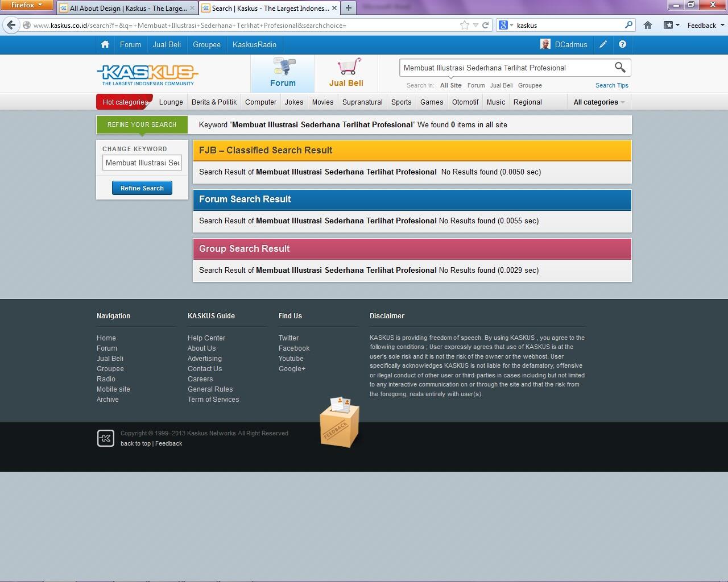728x582 pixels.
Task: Open the help question mark icon
Action: [622, 44]
